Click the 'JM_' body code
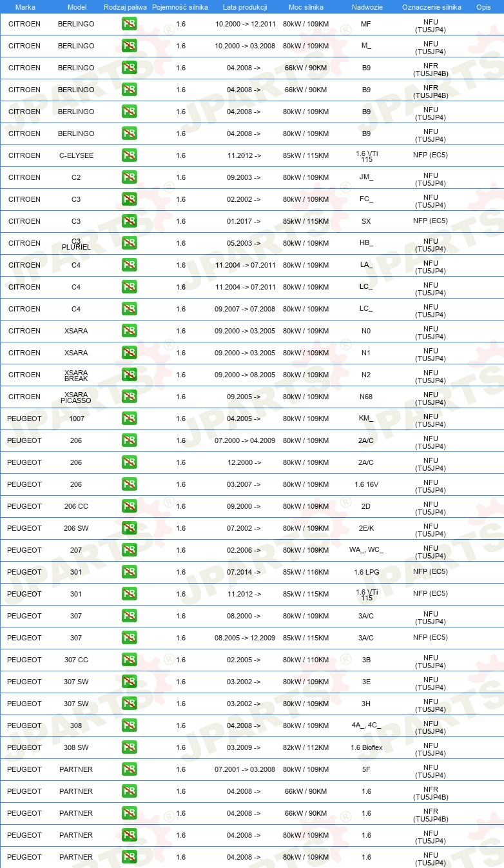The width and height of the screenshot is (504, 868). (366, 177)
